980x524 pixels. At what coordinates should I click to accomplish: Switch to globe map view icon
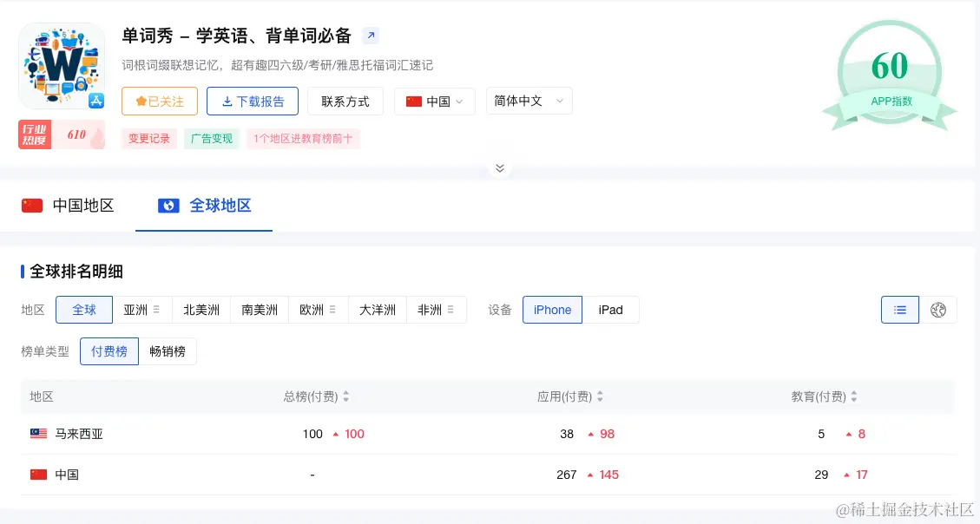(938, 310)
